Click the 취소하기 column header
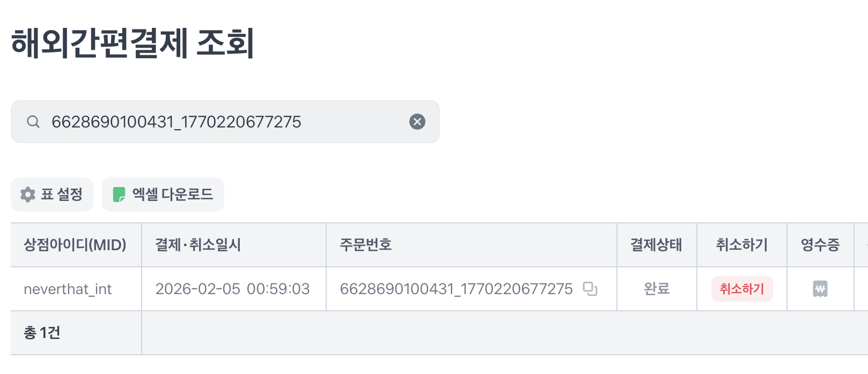This screenshot has height=374, width=868. [741, 245]
